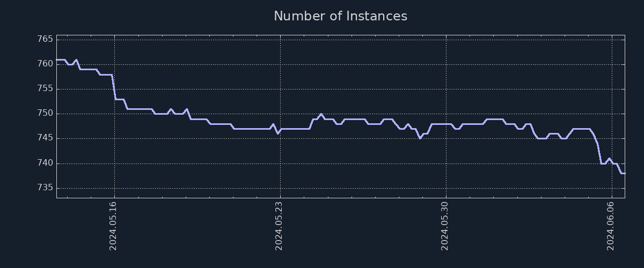Image resolution: width=644 pixels, height=268 pixels.
Task: Click the 2024.05.23 date label
Action: pos(279,225)
